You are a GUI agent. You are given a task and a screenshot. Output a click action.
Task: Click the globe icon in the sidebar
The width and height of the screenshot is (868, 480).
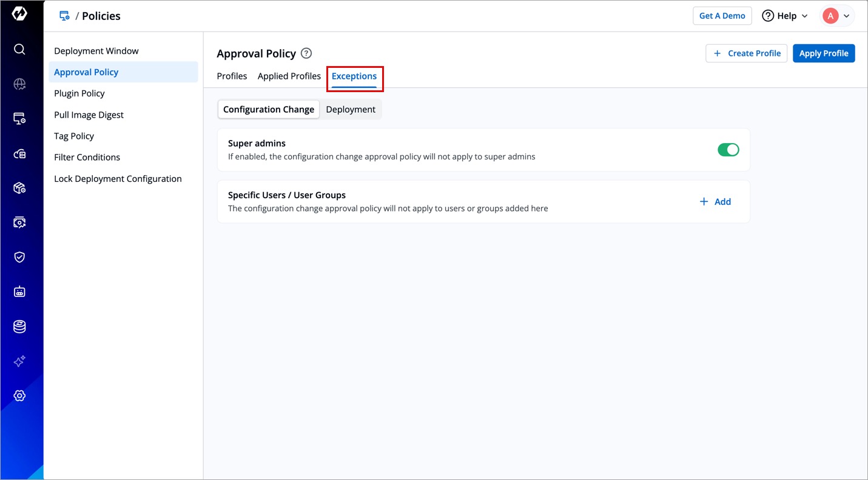click(19, 84)
